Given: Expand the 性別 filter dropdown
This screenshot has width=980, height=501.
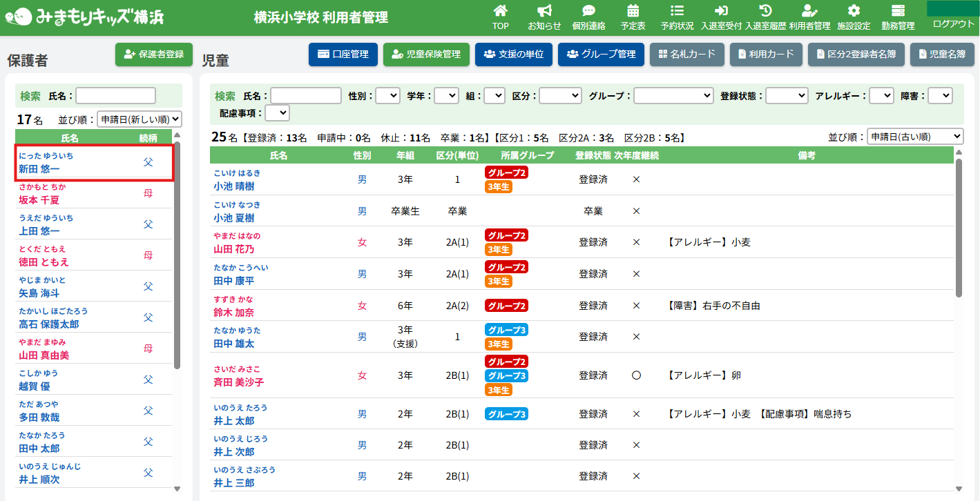Looking at the screenshot, I should [387, 96].
